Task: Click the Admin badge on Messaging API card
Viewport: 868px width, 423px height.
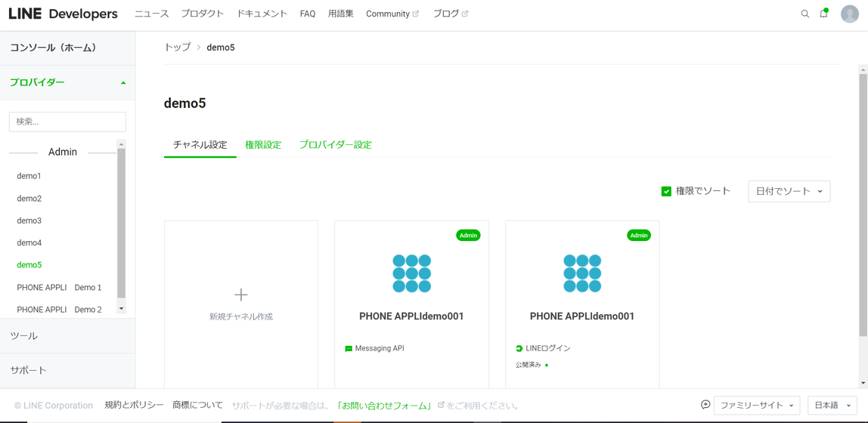Action: (x=468, y=236)
